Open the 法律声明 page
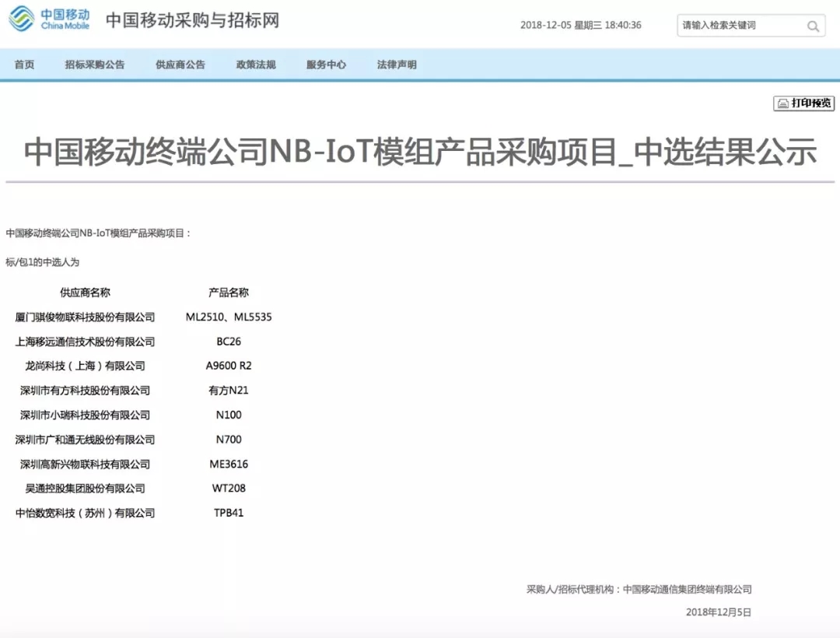Image resolution: width=840 pixels, height=638 pixels. click(x=397, y=65)
